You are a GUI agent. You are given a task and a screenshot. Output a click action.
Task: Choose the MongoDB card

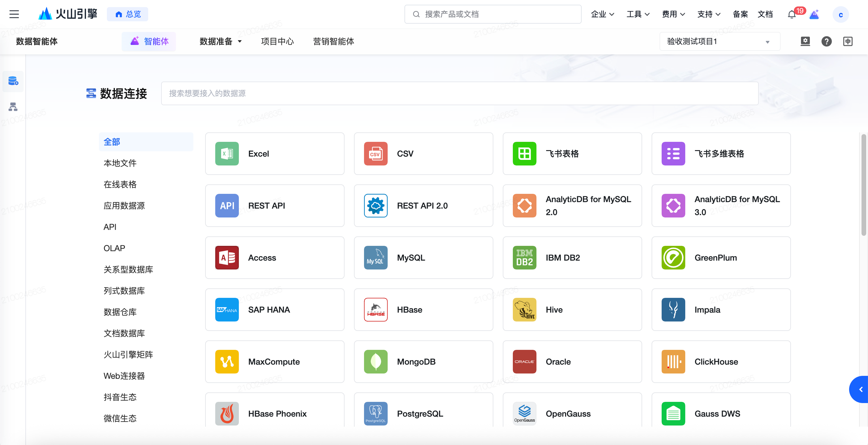click(423, 361)
